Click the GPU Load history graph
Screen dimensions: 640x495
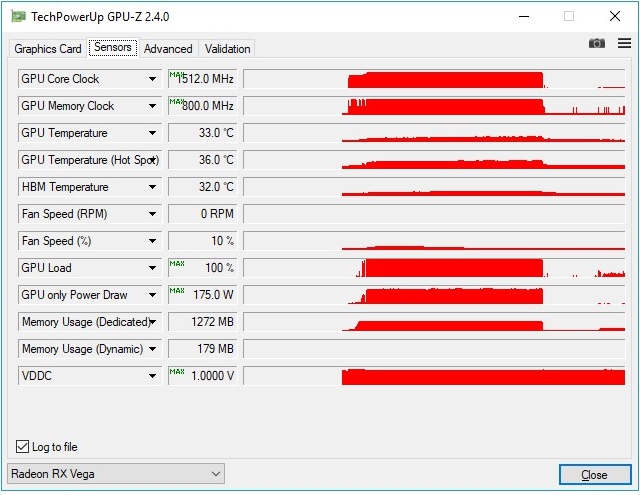[x=434, y=268]
